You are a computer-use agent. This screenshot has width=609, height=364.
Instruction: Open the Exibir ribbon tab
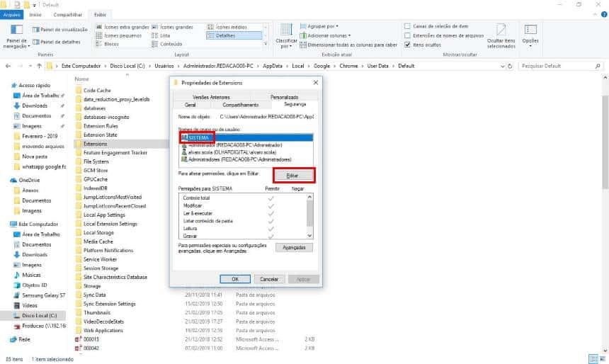pos(100,15)
